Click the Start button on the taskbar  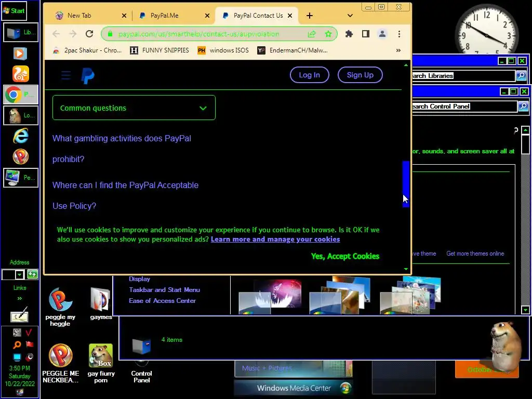[14, 10]
